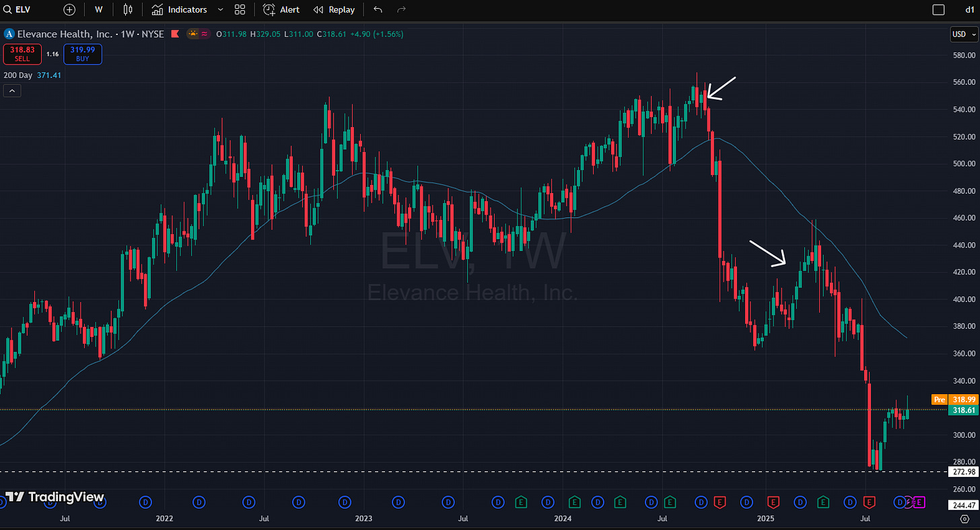Click the +4.90 (+1.56%) change value
This screenshot has height=530, width=980.
tap(377, 34)
